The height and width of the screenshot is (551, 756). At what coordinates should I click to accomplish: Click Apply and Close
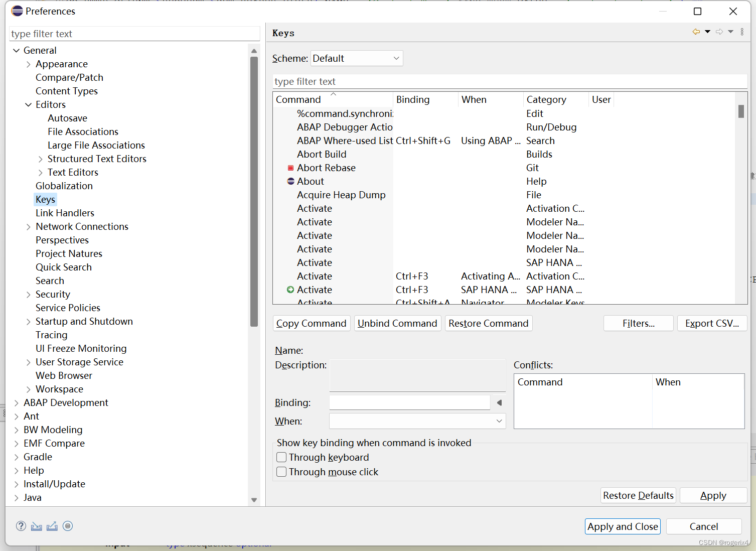622,526
